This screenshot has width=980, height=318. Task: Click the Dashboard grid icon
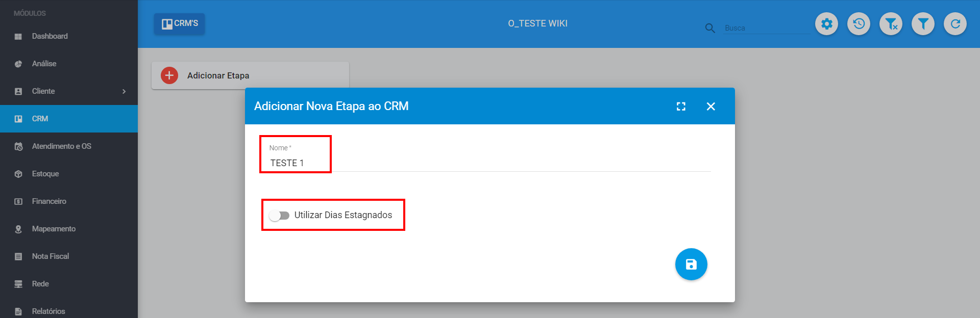(x=18, y=36)
